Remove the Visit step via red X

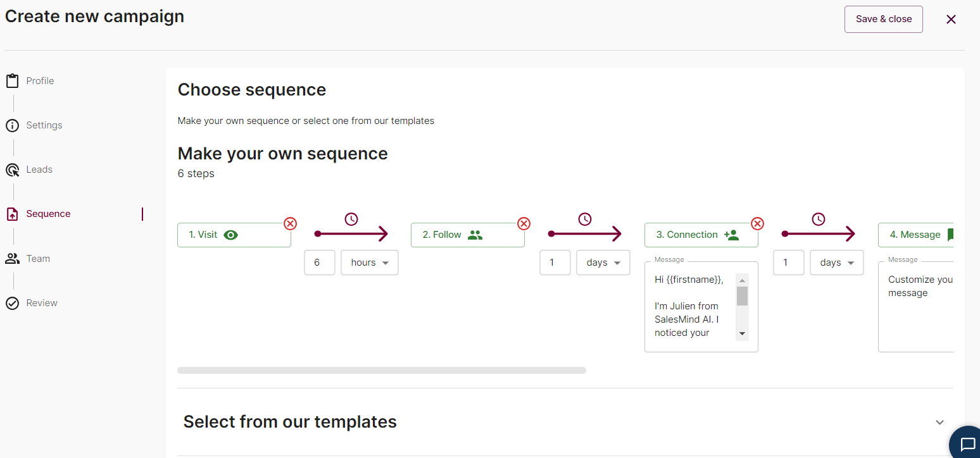(290, 223)
